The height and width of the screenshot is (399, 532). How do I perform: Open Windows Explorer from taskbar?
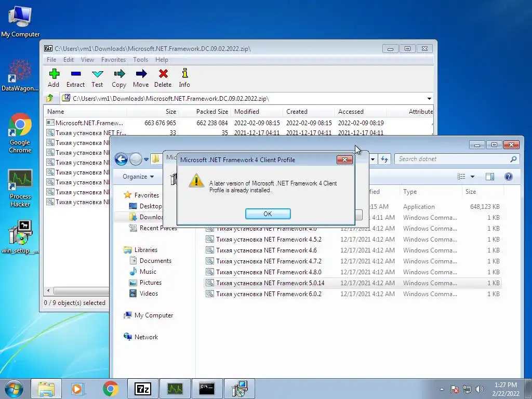coord(46,389)
